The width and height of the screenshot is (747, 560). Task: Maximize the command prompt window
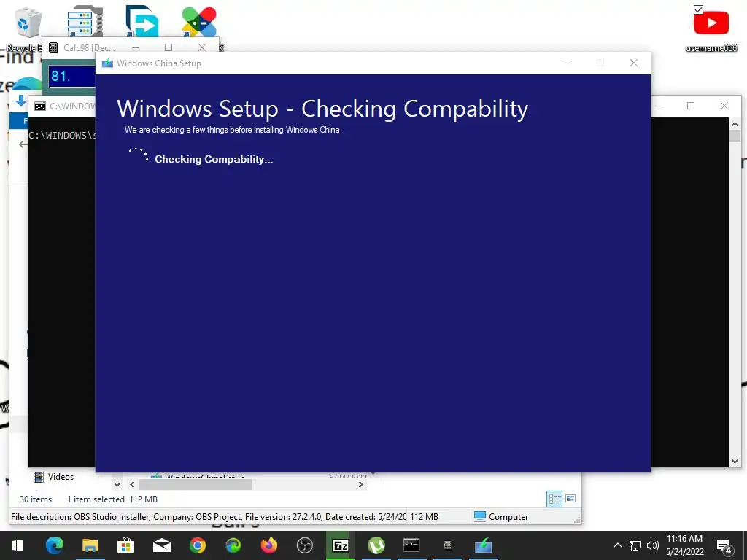click(x=691, y=106)
